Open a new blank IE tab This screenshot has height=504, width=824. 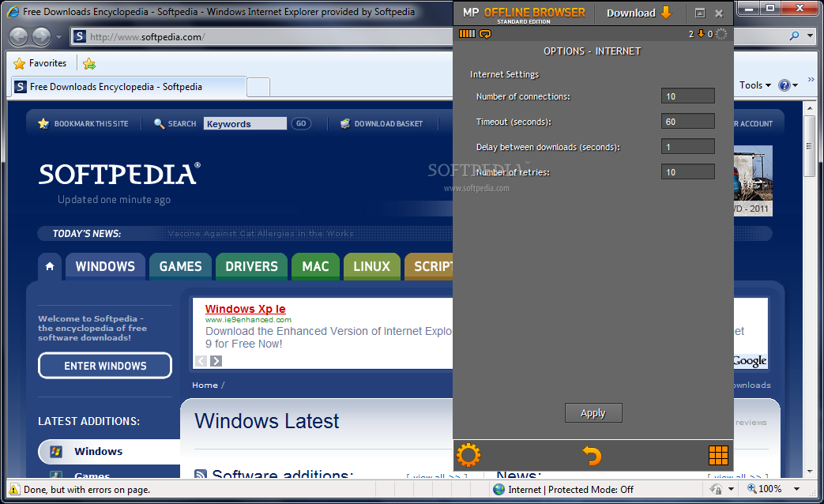[258, 87]
